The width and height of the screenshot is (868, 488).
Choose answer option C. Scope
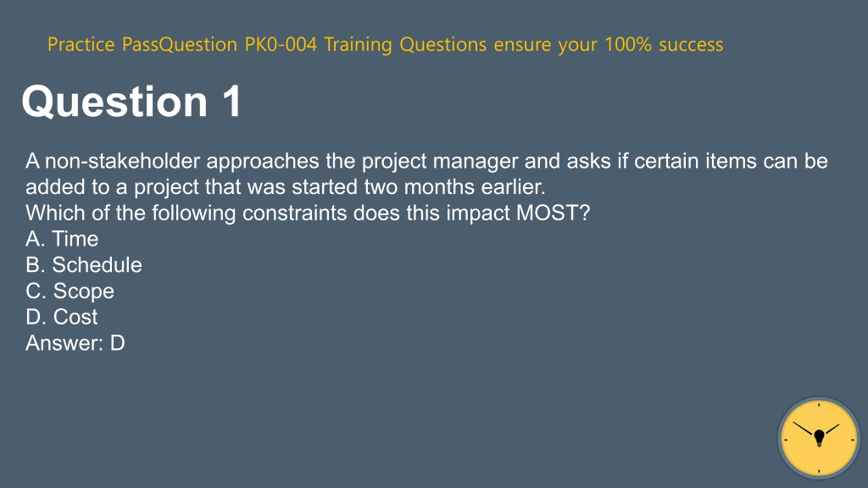pos(70,291)
